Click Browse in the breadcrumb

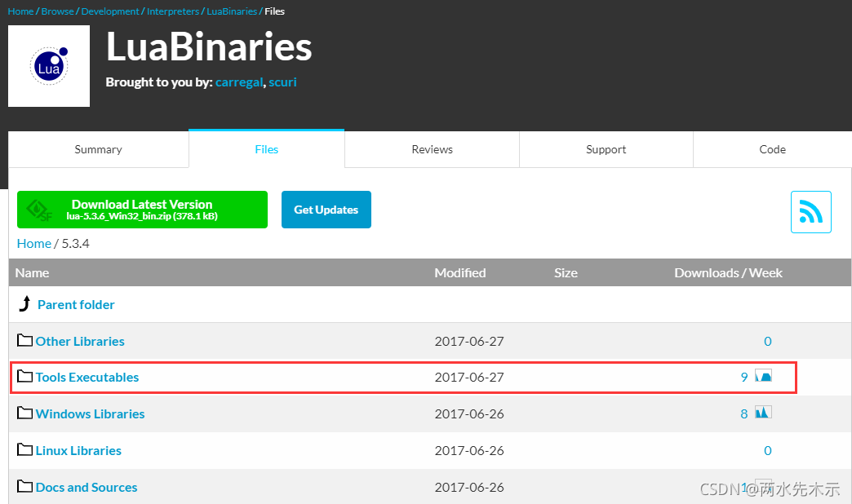tap(58, 11)
